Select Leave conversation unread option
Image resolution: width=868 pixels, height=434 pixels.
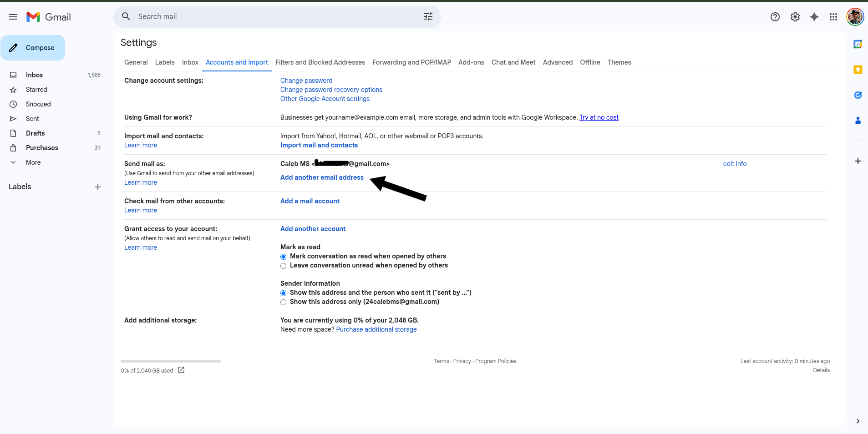point(284,266)
